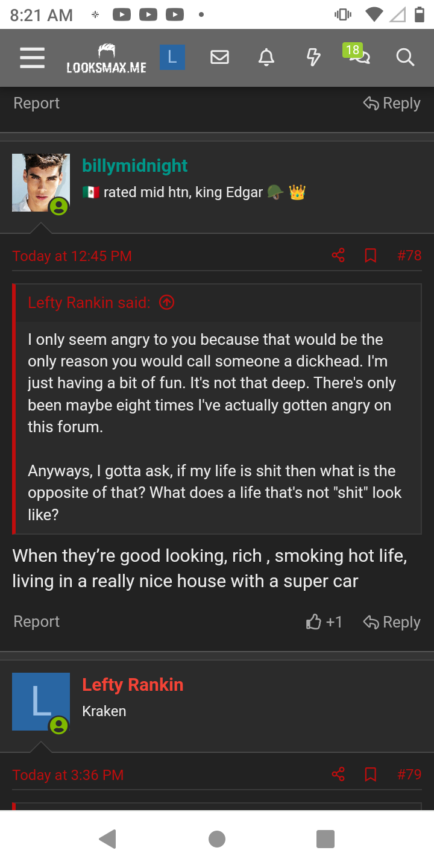This screenshot has height=868, width=434.
Task: Share post #79 via share icon
Action: tap(338, 774)
